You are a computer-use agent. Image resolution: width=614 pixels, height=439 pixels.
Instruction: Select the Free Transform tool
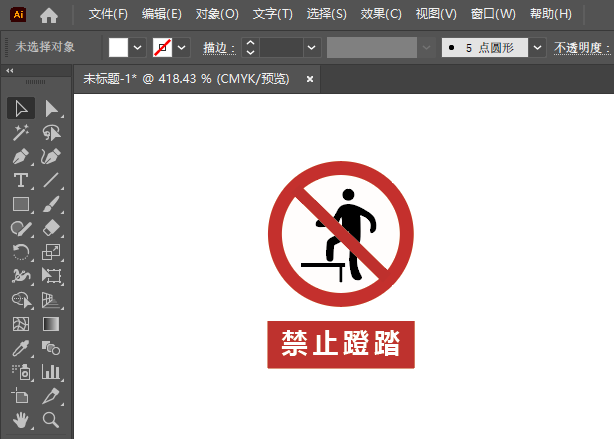point(51,276)
